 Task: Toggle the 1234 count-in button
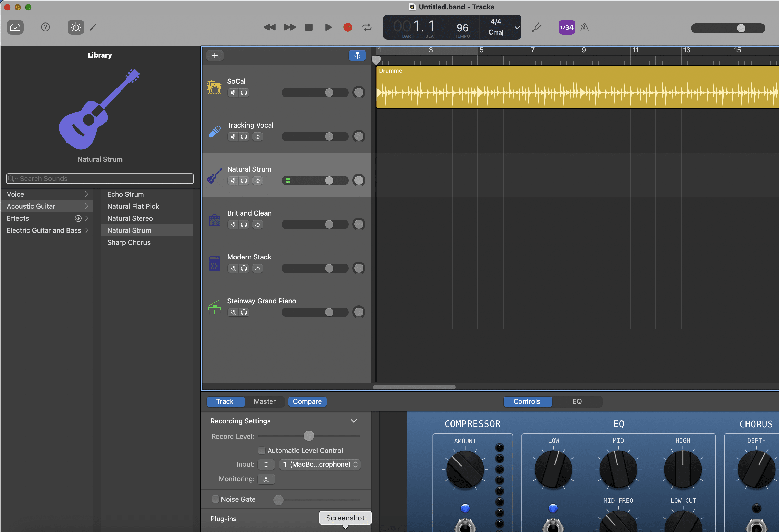tap(566, 27)
